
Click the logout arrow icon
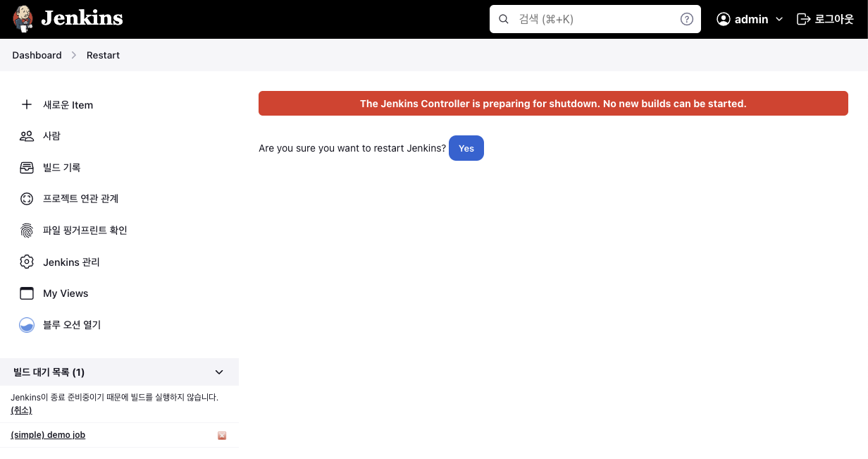coord(803,19)
